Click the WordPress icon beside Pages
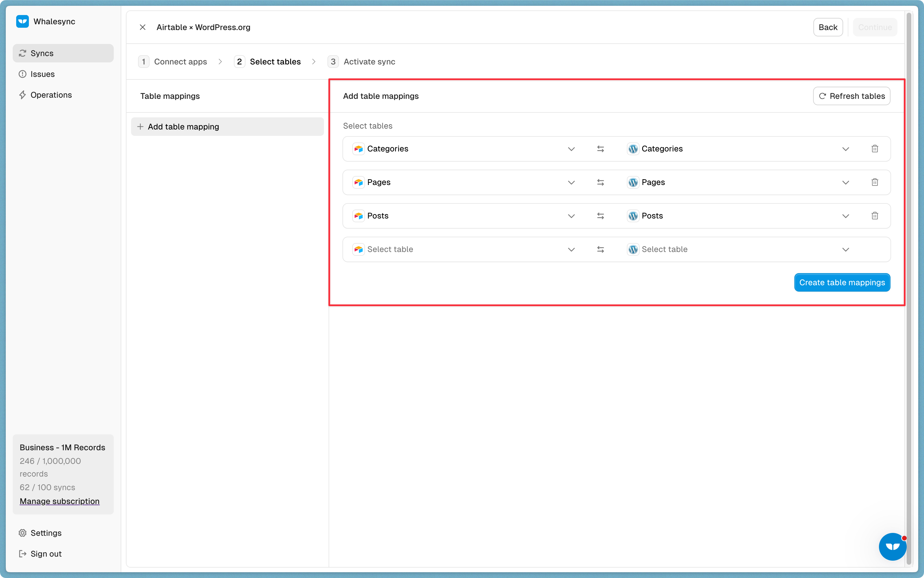924x578 pixels. pyautogui.click(x=633, y=182)
